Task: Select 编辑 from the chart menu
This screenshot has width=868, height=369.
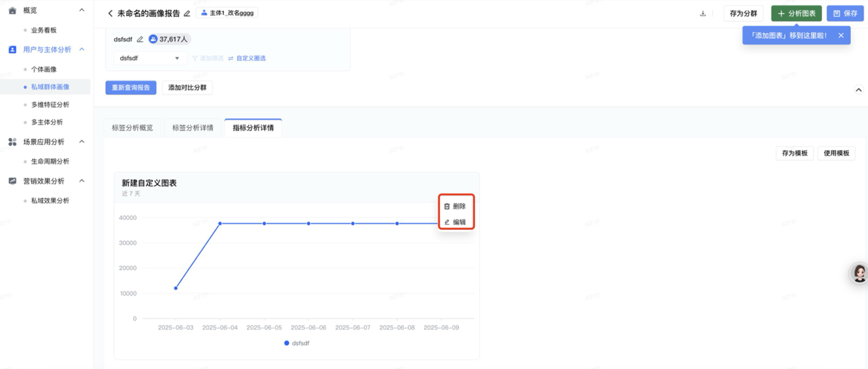Action: [x=455, y=223]
